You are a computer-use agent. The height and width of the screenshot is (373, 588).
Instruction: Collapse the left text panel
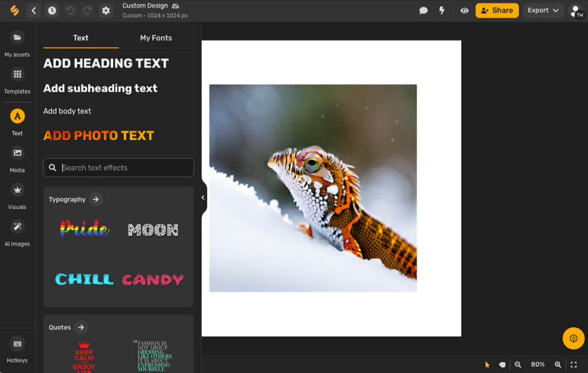pos(203,197)
